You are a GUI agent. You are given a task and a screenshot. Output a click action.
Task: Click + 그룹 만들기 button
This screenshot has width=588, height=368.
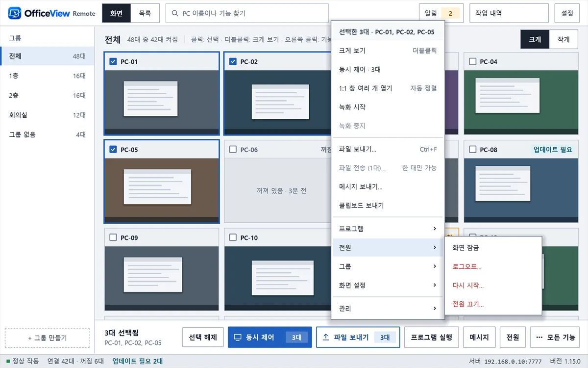point(48,338)
